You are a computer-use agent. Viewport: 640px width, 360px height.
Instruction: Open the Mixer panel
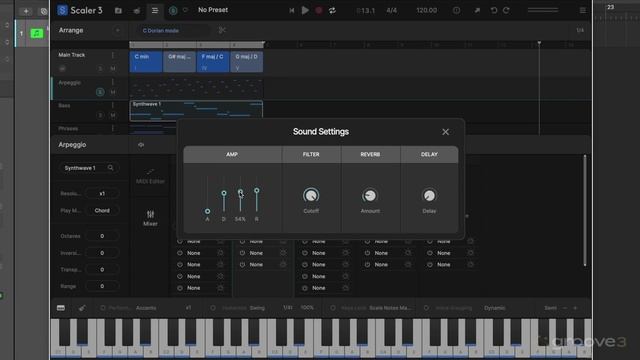click(150, 218)
